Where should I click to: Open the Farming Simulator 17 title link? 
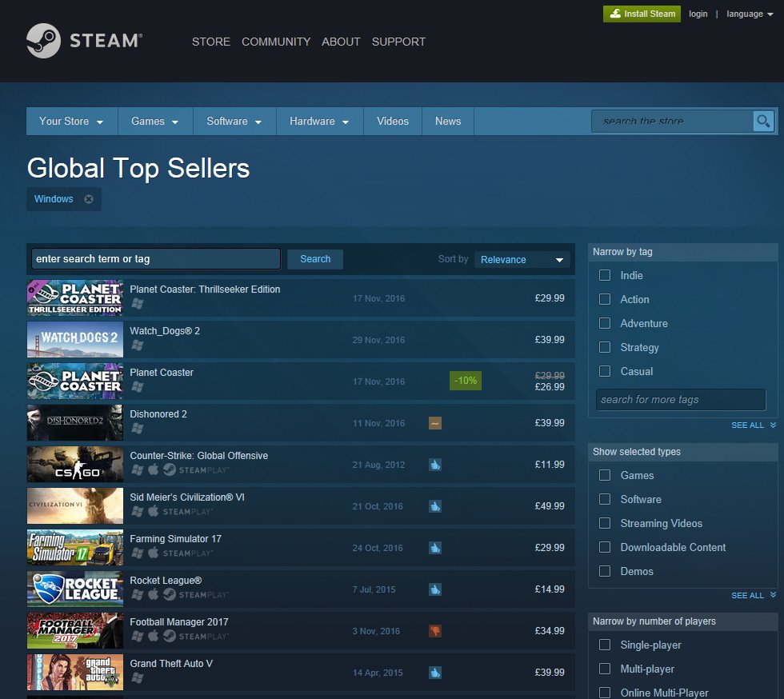(175, 539)
